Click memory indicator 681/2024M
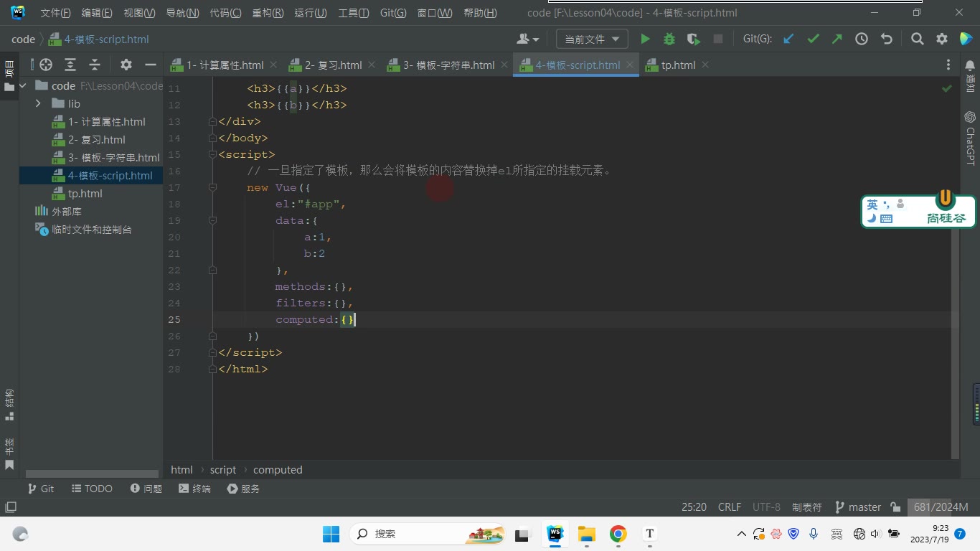Screen dimensions: 980x551 941,507
